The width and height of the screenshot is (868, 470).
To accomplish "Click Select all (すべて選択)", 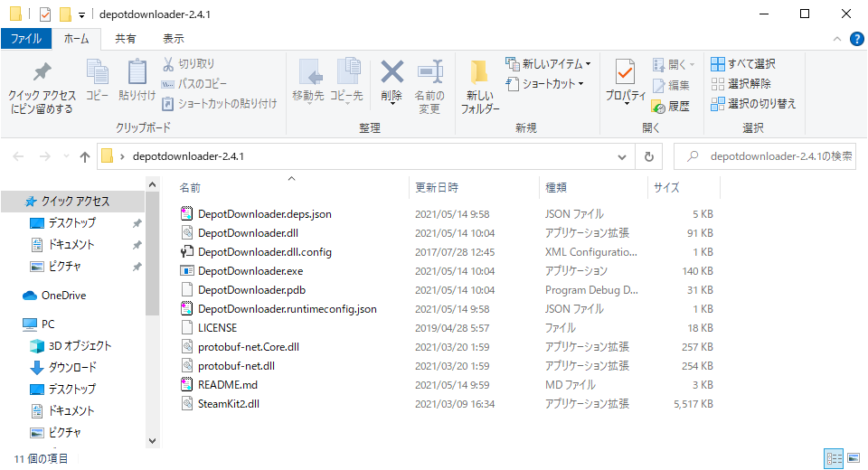I will click(x=743, y=63).
